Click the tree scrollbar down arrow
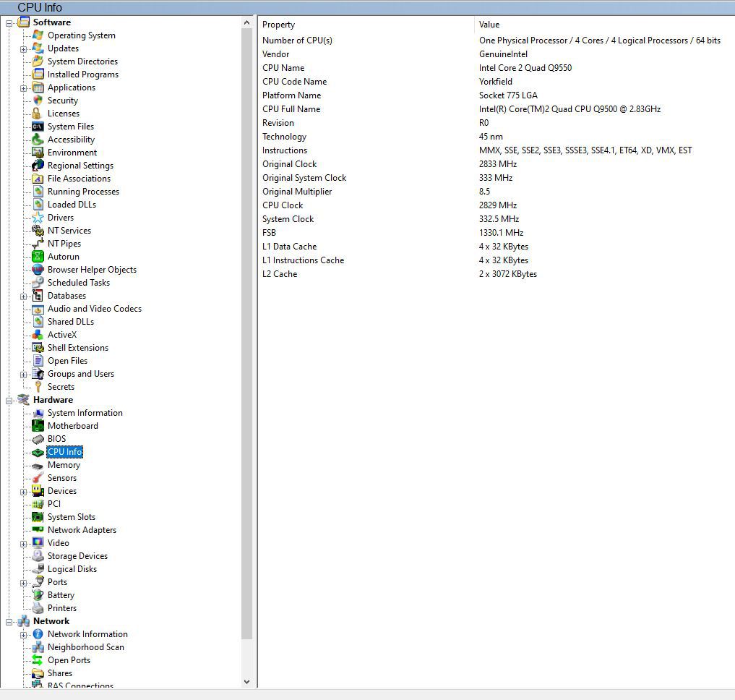Screen dimensions: 735x700 pos(247,682)
